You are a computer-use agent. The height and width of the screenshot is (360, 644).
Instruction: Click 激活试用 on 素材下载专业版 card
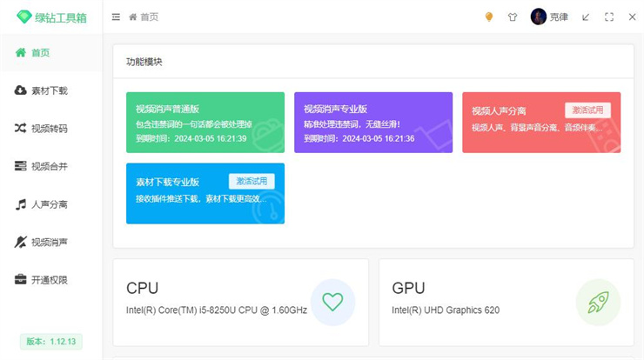(x=252, y=181)
